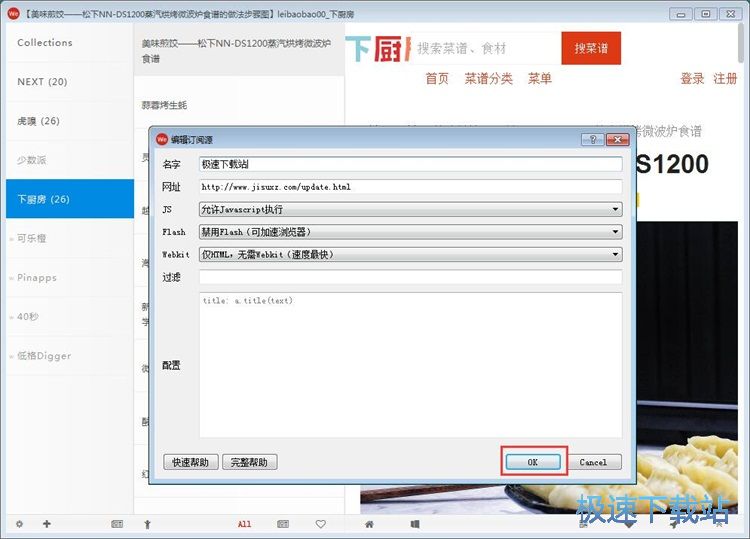Click 登录 login link
The height and width of the screenshot is (539, 750).
692,78
